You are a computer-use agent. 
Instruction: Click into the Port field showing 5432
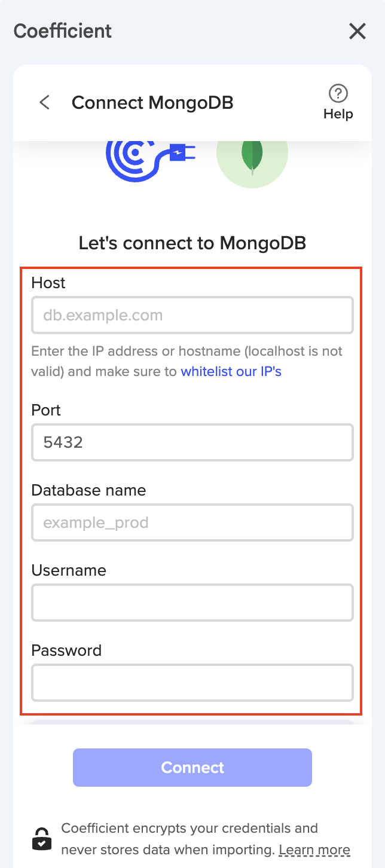(192, 442)
